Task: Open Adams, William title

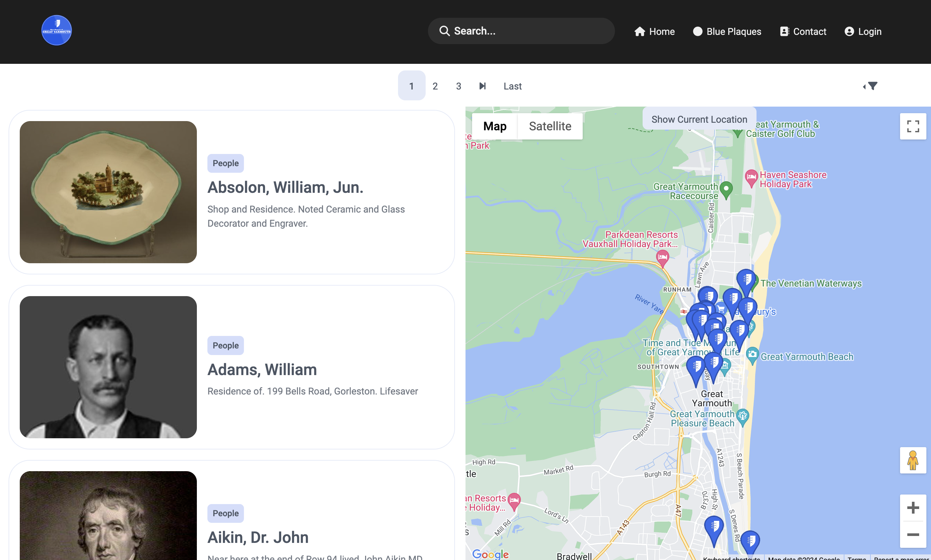Action: [x=262, y=369]
